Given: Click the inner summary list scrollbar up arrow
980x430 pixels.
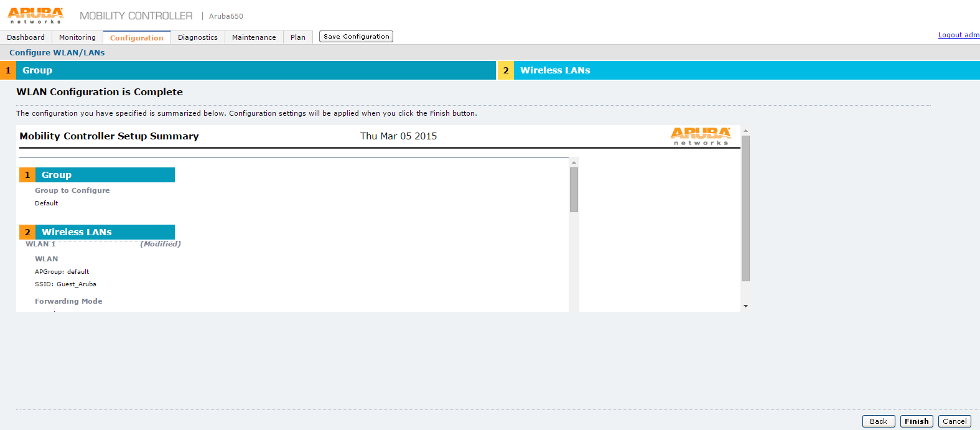Looking at the screenshot, I should coord(574,162).
